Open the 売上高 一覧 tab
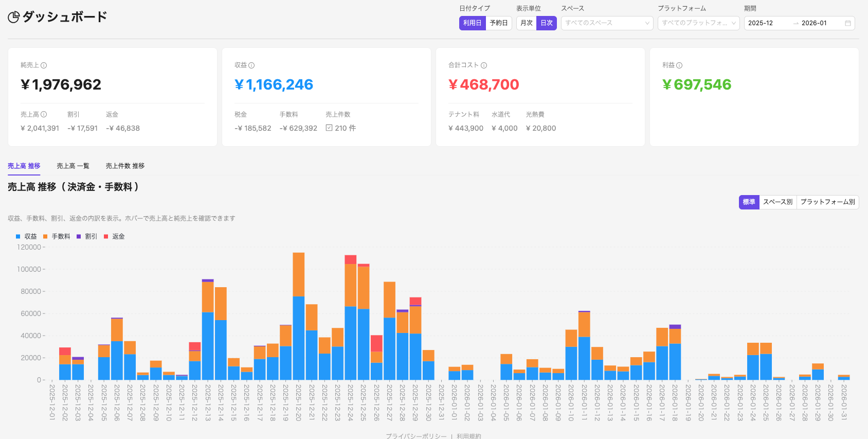The image size is (868, 439). coord(73,166)
